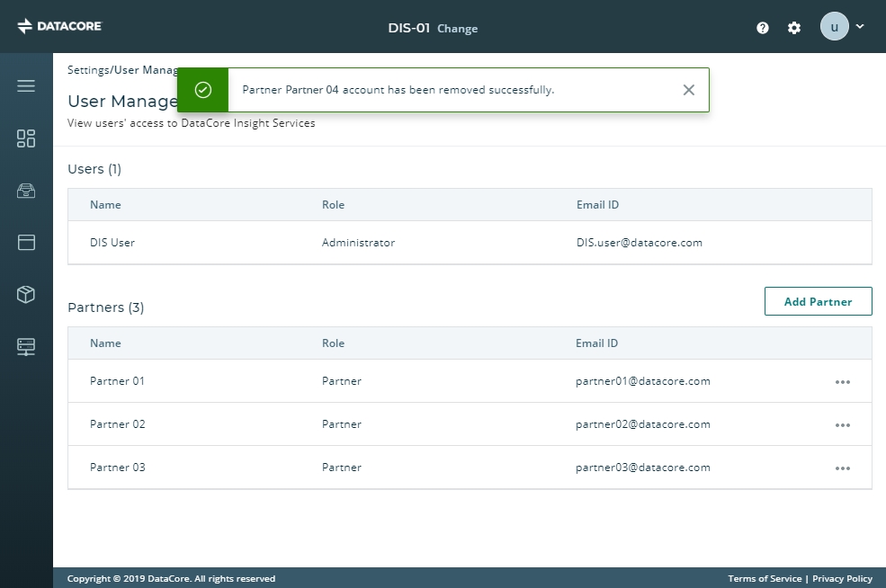Click the Users (1) section heading

coord(94,169)
